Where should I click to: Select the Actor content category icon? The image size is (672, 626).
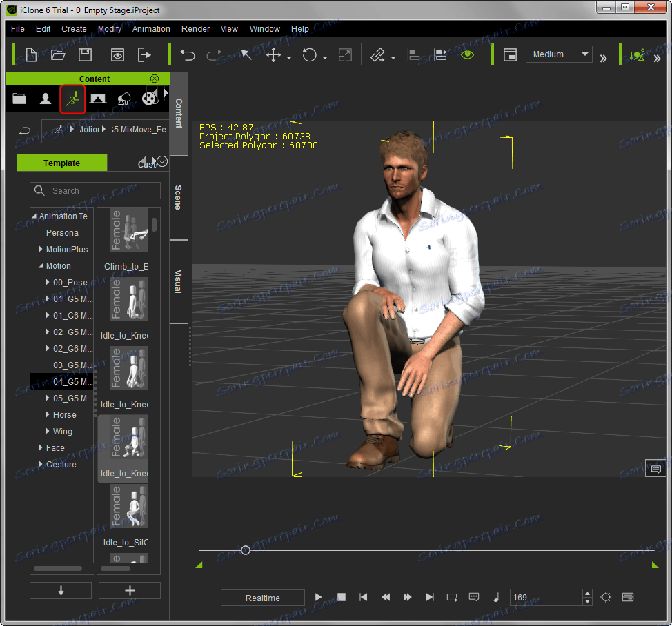coord(46,99)
